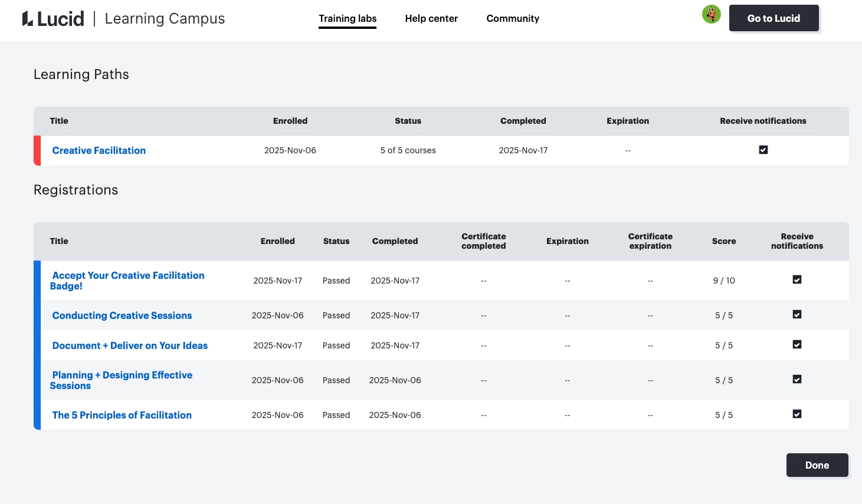Toggle notifications for Accept Your Creative Facilitation Badge

click(797, 279)
